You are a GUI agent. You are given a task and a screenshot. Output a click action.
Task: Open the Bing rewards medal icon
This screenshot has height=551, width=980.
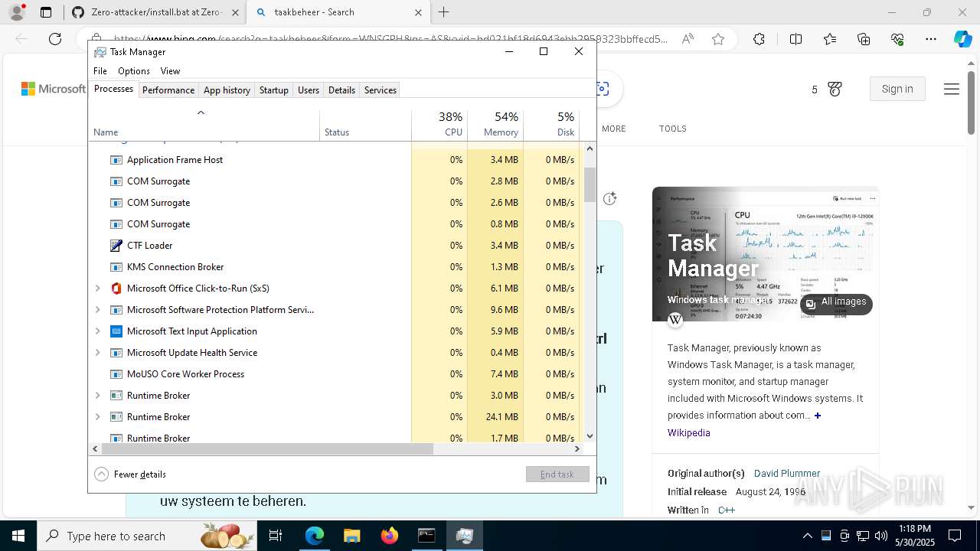[835, 90]
